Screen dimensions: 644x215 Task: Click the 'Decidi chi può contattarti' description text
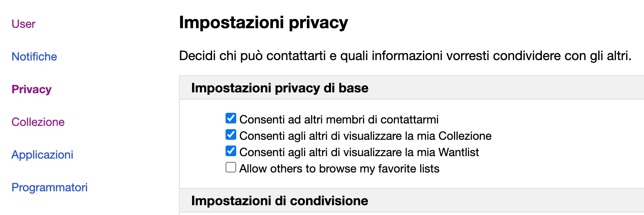[405, 56]
